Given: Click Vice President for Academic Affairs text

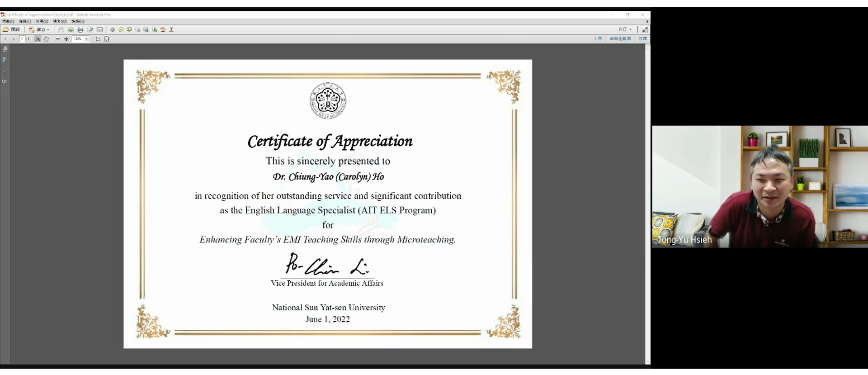Looking at the screenshot, I should (x=327, y=283).
